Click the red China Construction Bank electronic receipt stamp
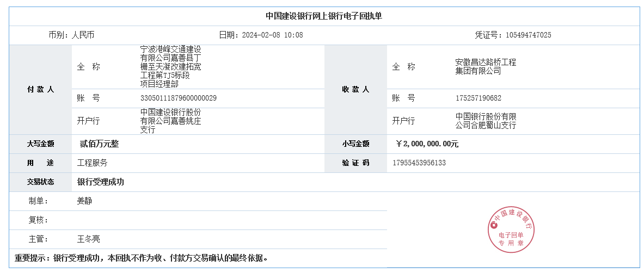The image size is (644, 273). click(511, 229)
